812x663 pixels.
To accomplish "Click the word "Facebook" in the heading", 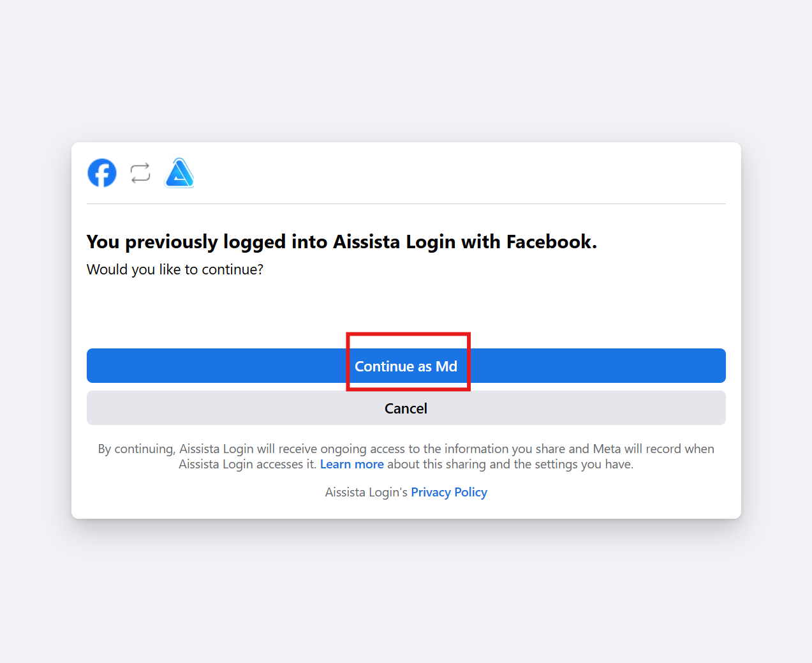I will point(550,242).
